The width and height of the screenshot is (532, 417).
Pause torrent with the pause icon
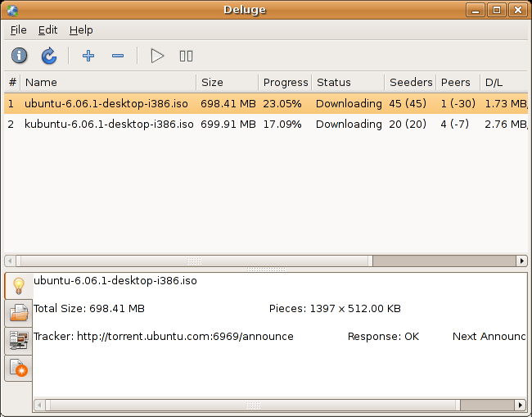coord(186,56)
